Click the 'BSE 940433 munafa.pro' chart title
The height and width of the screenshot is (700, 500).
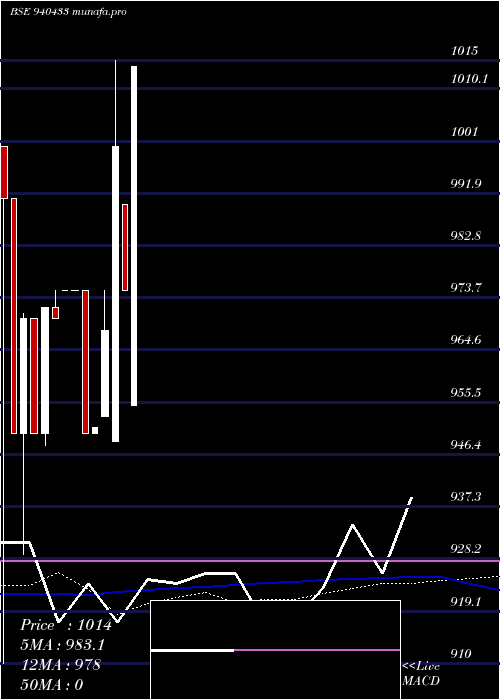tap(68, 12)
